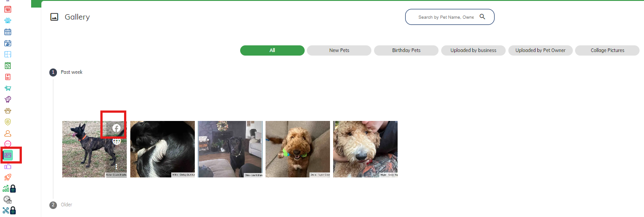Open the Gallery icon in sidebar

8,155
